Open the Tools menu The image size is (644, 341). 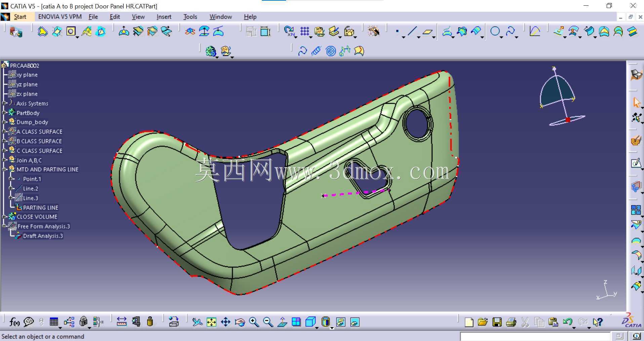pos(190,17)
